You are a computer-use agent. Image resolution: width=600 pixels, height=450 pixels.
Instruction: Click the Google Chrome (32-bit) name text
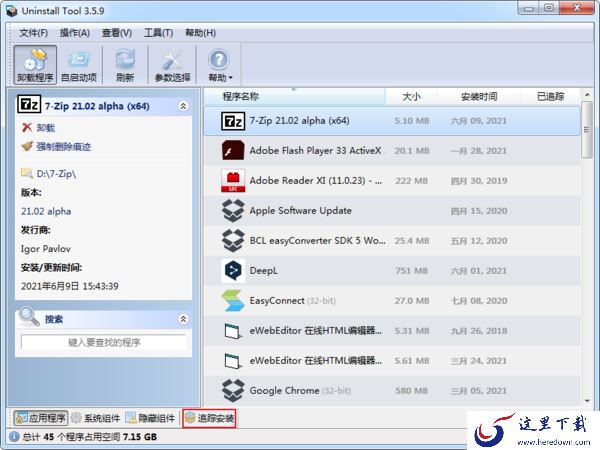(x=300, y=391)
